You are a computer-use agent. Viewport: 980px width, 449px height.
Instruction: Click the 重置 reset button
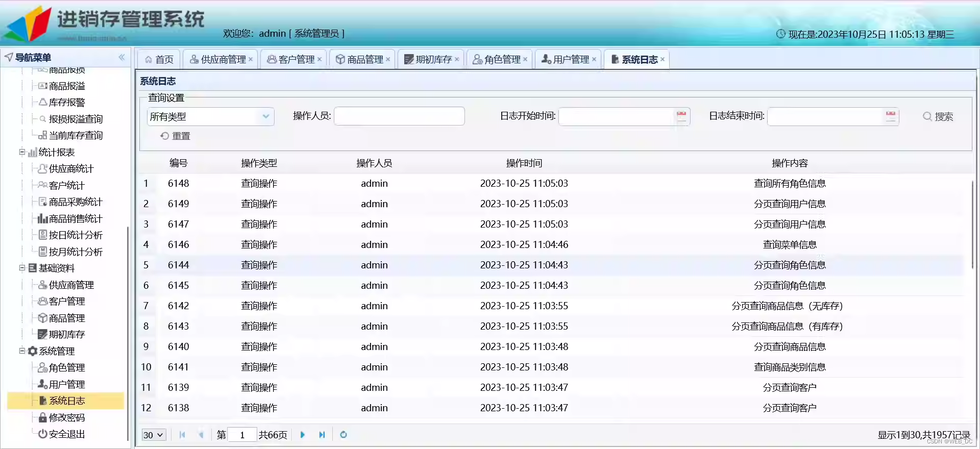tap(175, 136)
